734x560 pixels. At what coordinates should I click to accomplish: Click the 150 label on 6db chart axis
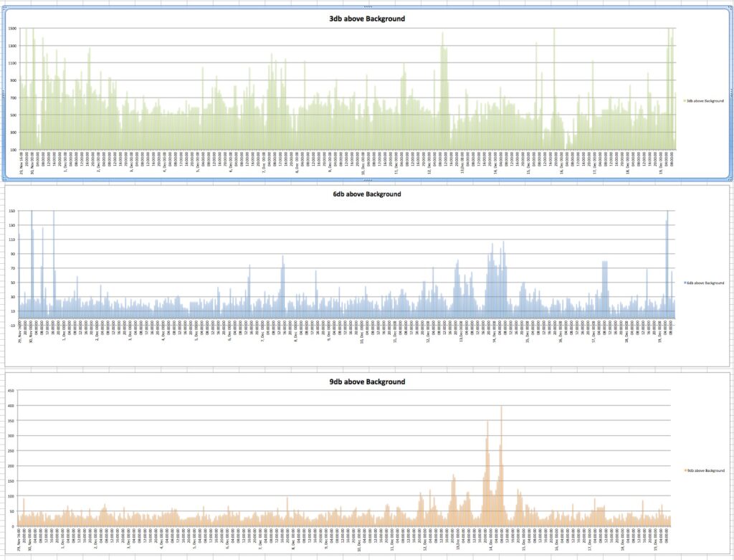pos(12,211)
